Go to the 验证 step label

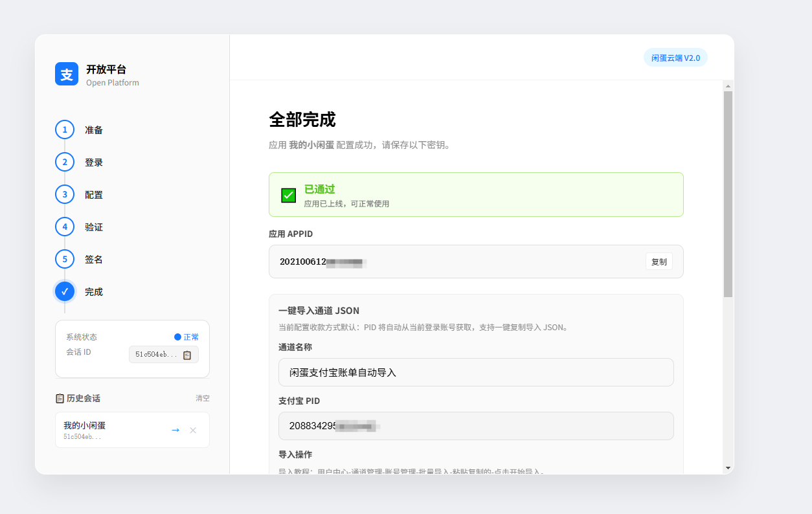[94, 227]
